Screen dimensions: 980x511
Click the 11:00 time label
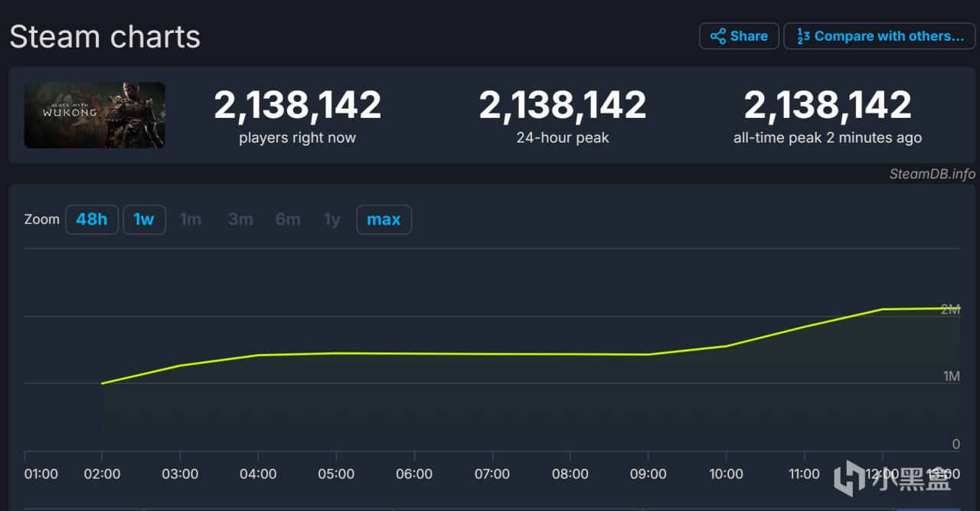click(x=804, y=473)
